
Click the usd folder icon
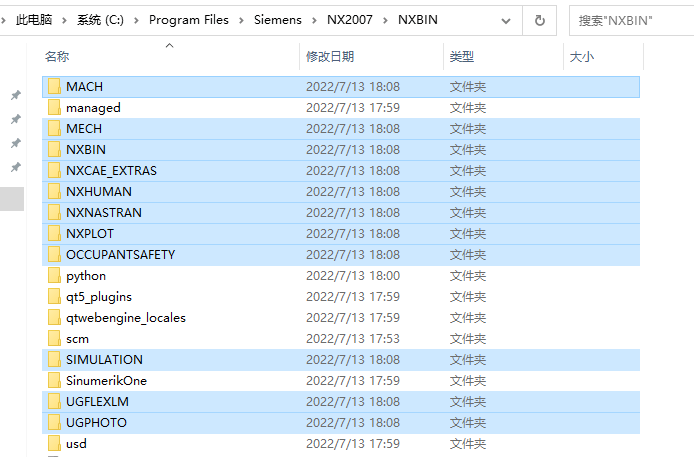click(x=54, y=444)
